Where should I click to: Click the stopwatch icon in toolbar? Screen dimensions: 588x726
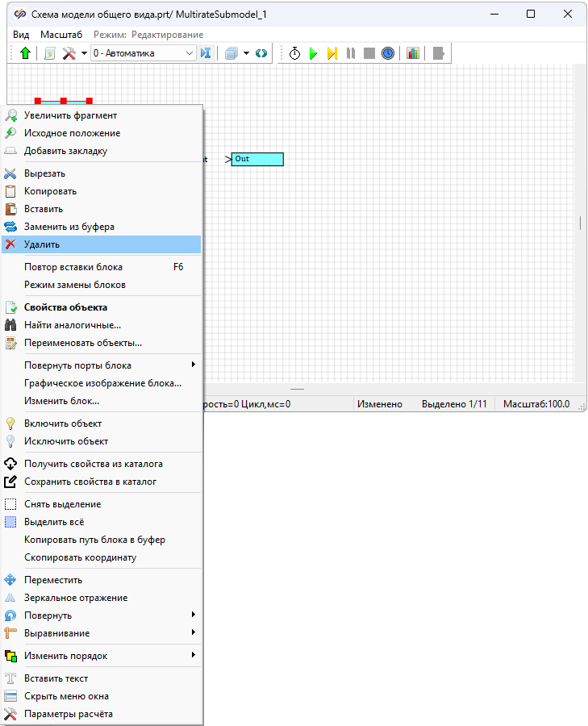[294, 53]
